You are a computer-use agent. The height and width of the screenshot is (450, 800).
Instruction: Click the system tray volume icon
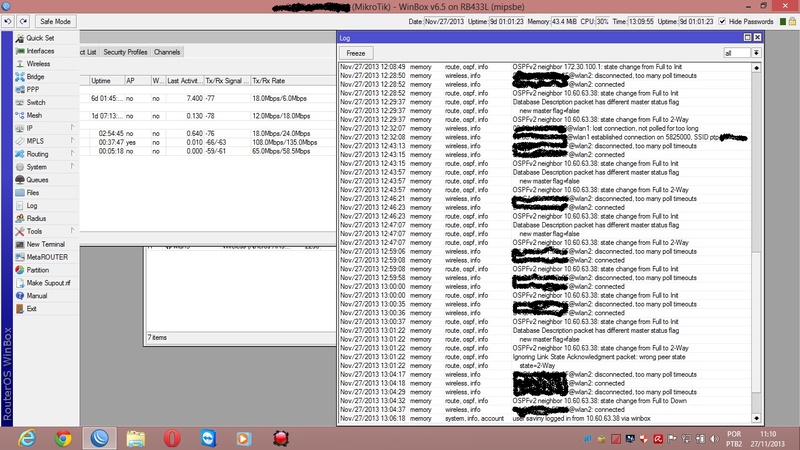(x=714, y=439)
